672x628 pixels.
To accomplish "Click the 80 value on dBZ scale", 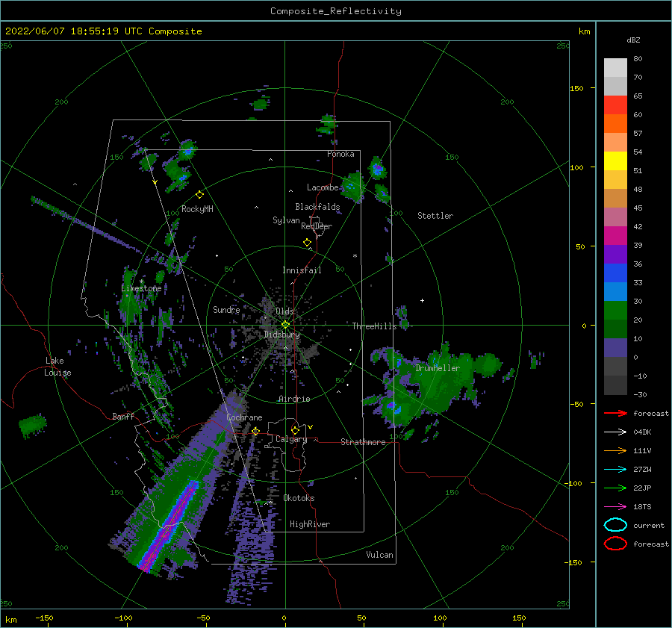I will click(x=638, y=59).
